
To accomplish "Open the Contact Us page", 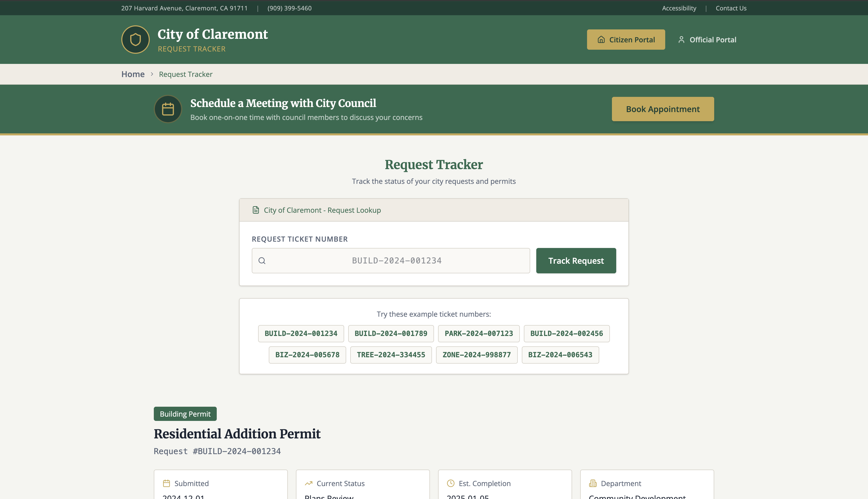I will 731,8.
